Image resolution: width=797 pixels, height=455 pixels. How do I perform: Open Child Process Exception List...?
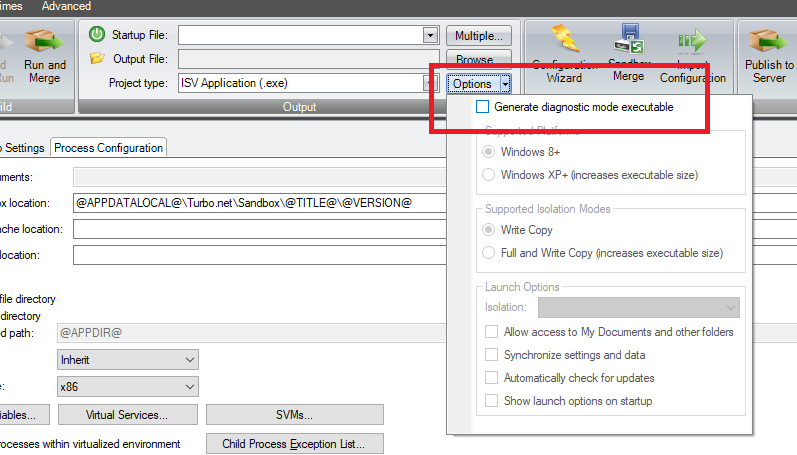tap(295, 444)
